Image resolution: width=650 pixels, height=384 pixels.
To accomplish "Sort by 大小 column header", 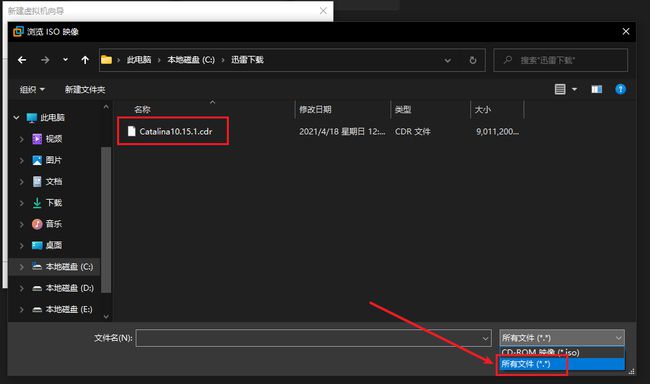I will click(x=483, y=109).
